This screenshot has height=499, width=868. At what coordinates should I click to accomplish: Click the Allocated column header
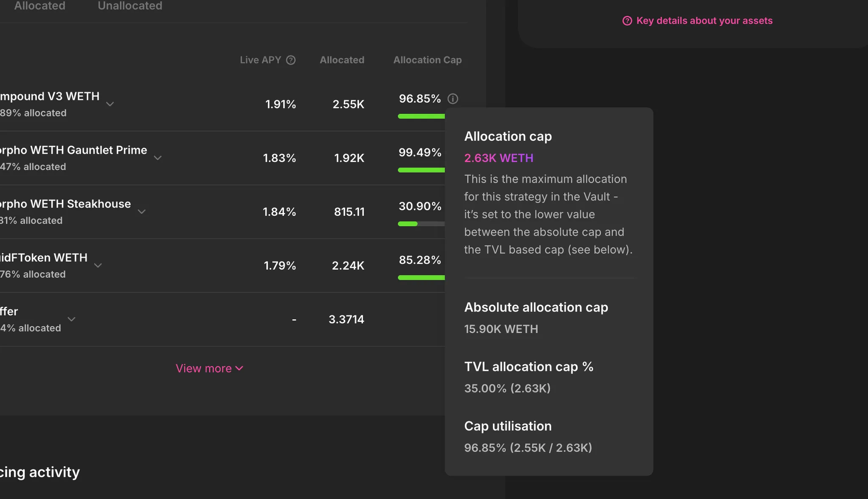(x=342, y=60)
